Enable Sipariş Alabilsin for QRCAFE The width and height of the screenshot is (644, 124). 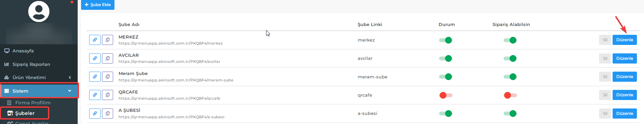pos(510,95)
